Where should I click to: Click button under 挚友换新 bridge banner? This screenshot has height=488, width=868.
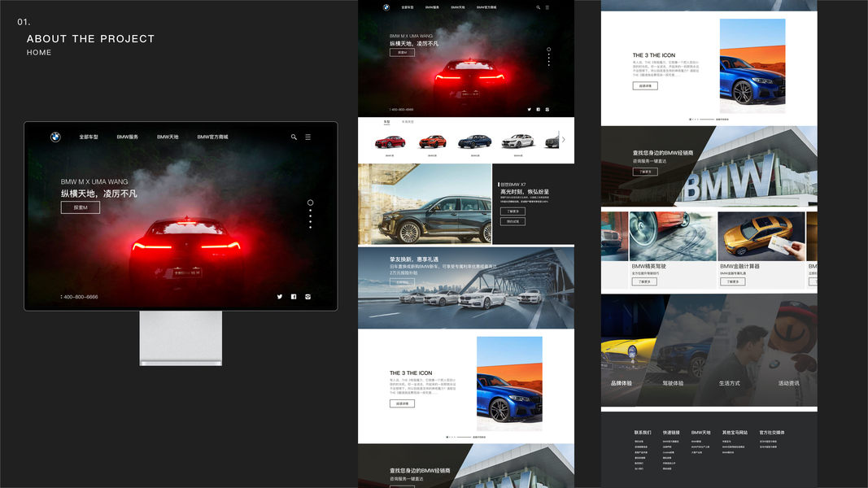coord(402,282)
